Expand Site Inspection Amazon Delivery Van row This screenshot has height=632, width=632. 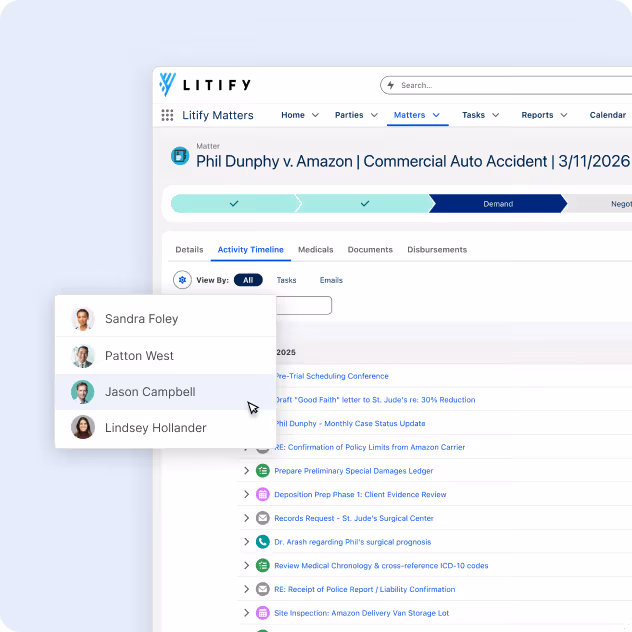pos(246,613)
